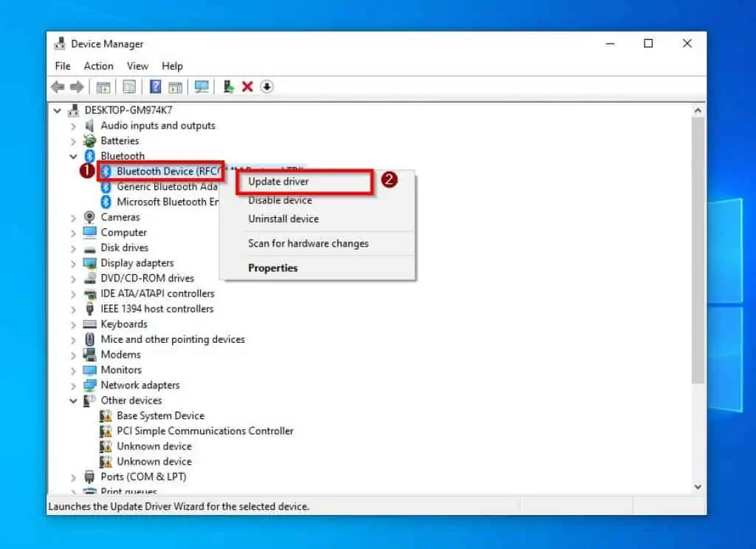Click the Device Manager title bar icon

(x=59, y=44)
